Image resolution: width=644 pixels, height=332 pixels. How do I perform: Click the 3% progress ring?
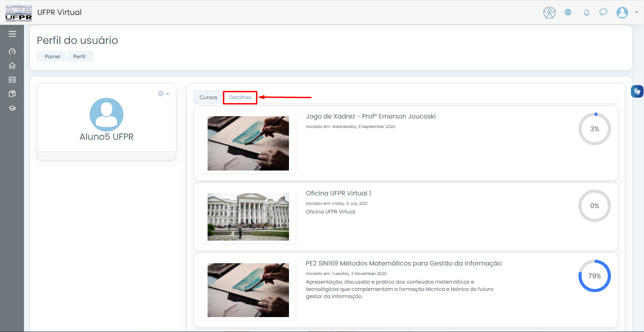coord(595,129)
